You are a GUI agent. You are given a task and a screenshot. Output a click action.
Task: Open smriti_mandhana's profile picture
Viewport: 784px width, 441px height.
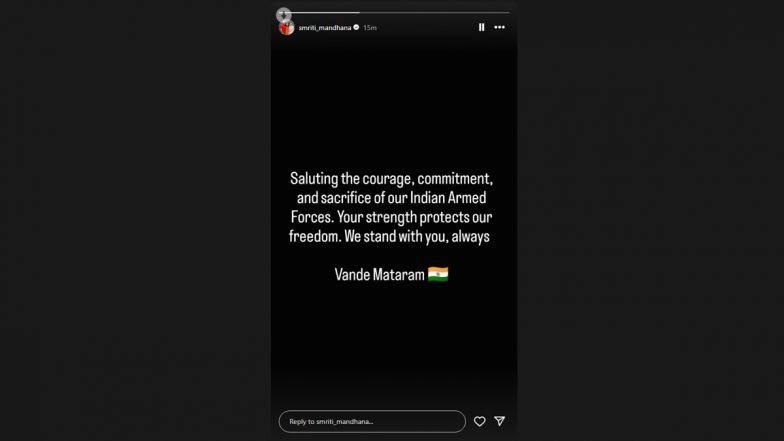(x=286, y=28)
